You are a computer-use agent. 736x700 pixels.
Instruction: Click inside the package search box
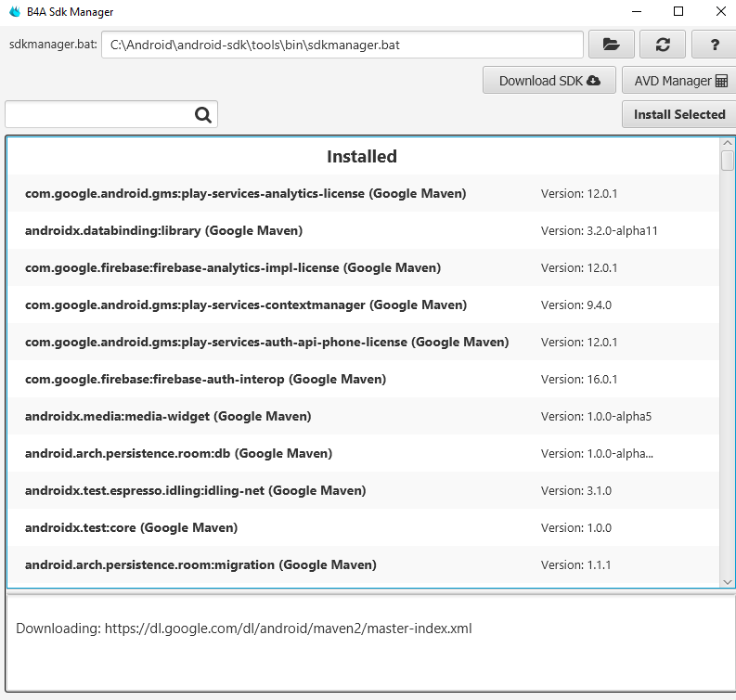[97, 115]
